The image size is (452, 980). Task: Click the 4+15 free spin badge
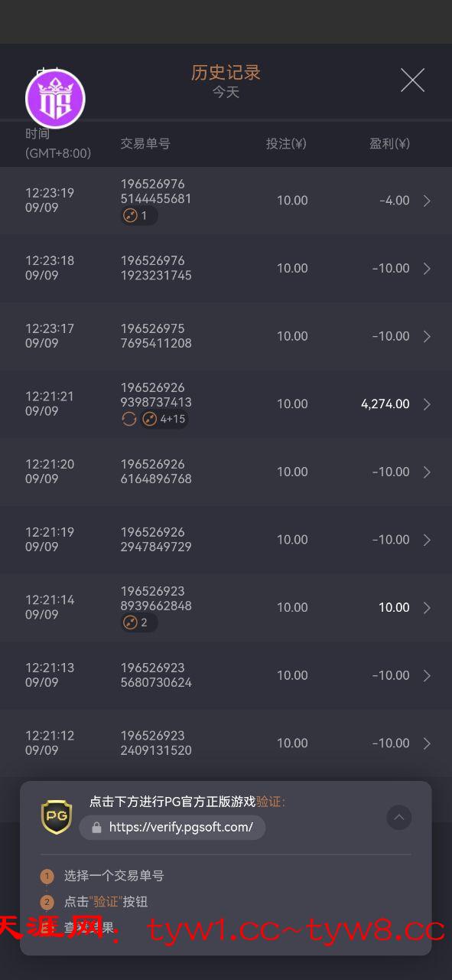(x=164, y=419)
